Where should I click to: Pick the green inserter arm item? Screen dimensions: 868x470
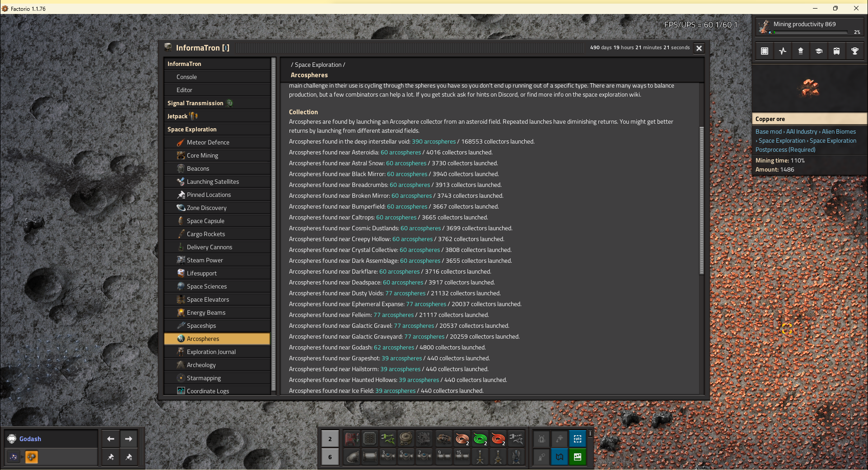coord(388,438)
